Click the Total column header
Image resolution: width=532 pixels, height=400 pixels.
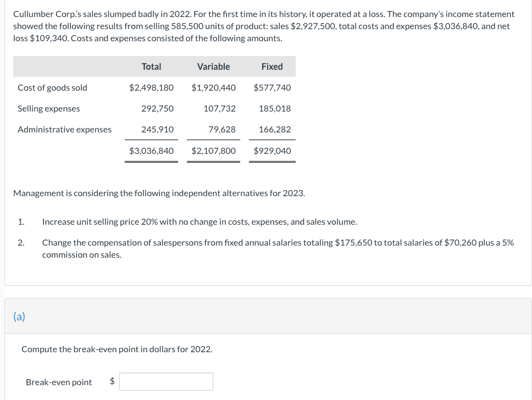click(x=151, y=66)
